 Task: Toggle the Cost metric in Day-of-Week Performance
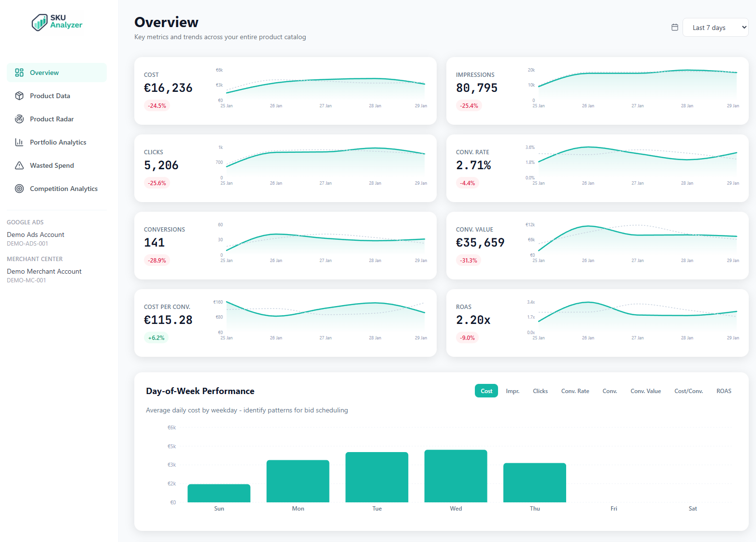pos(486,391)
